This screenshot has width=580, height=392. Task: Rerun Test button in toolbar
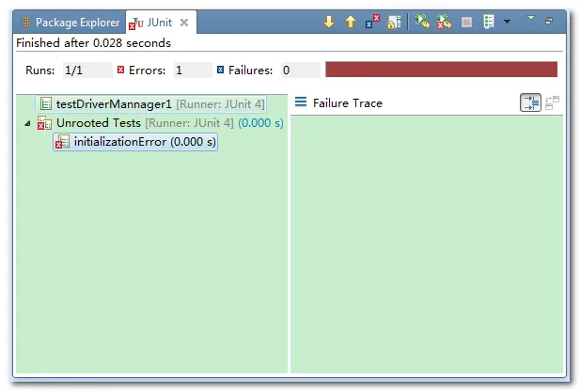coord(422,22)
